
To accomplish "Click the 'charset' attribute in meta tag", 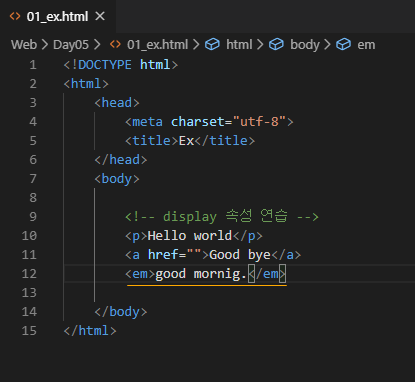I will point(198,122).
